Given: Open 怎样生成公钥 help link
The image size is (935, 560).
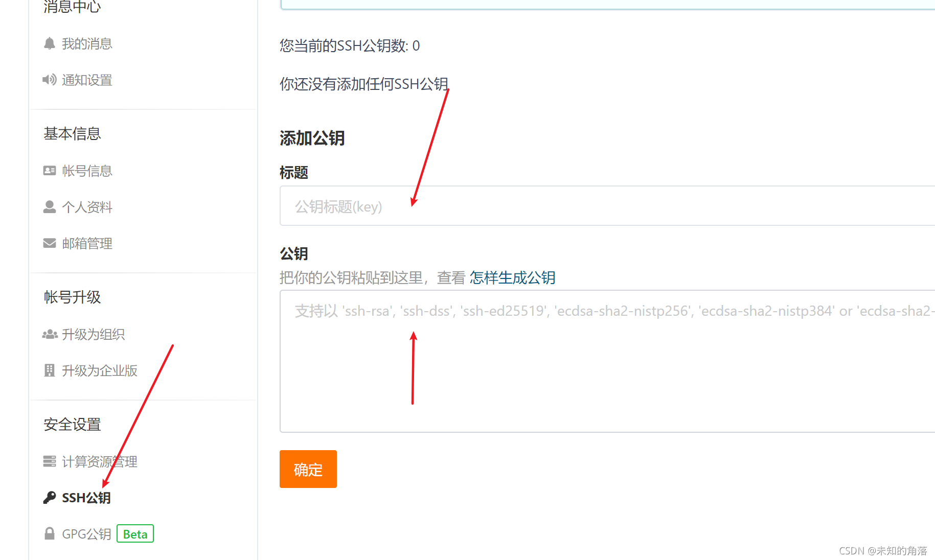Looking at the screenshot, I should 513,277.
